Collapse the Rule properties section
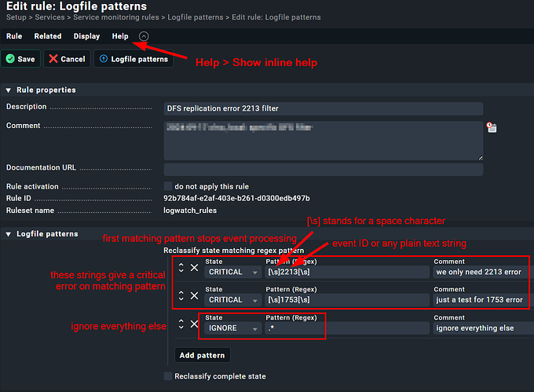This screenshot has width=534, height=392. 9,90
